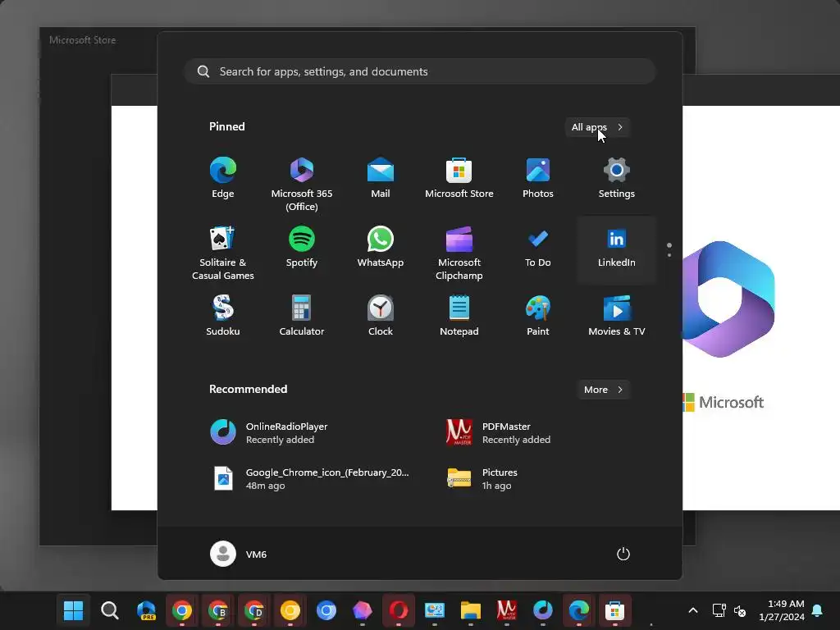Open the clock and date 1:49 AM
The image size is (840, 630).
coord(782,610)
